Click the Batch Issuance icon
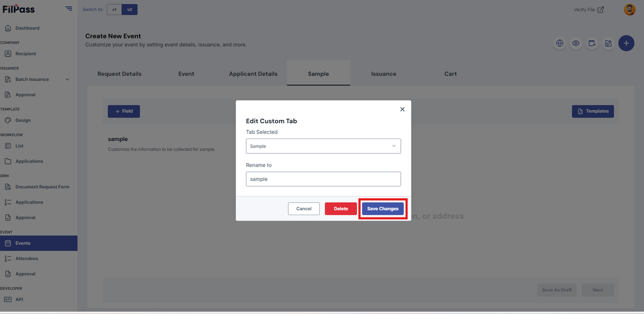 click(8, 79)
